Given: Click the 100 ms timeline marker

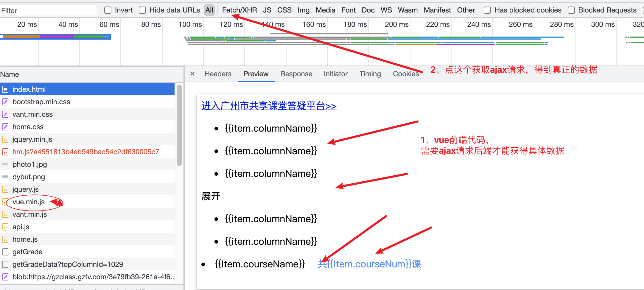Looking at the screenshot, I should [x=190, y=24].
